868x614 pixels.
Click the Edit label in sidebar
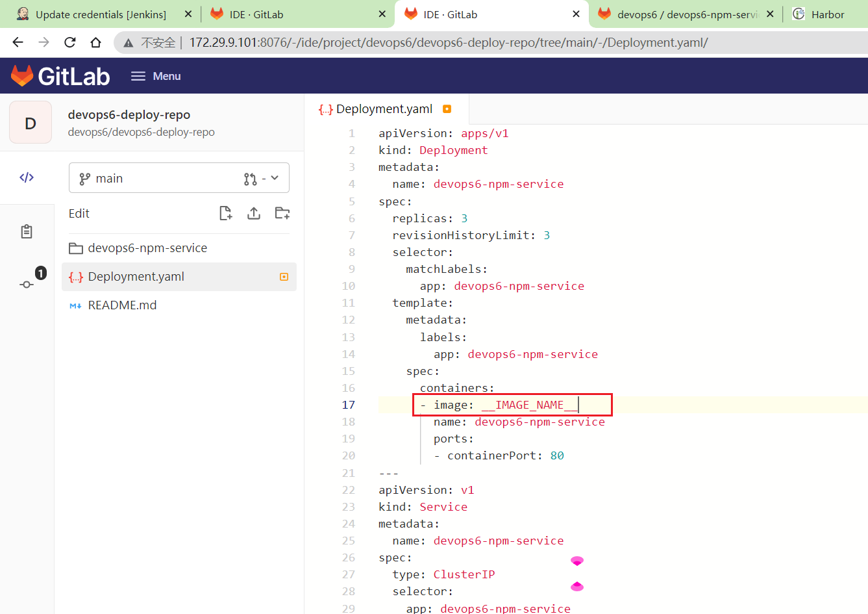(x=79, y=213)
